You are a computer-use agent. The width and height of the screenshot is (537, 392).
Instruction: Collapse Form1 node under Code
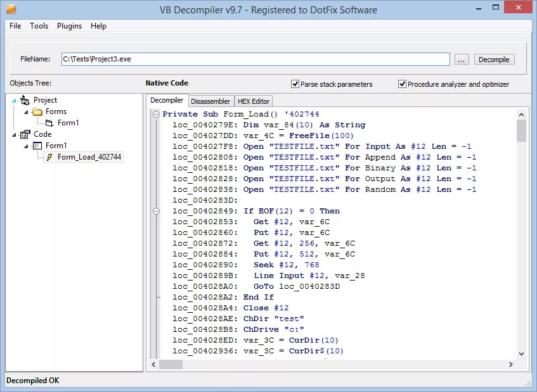(26, 146)
